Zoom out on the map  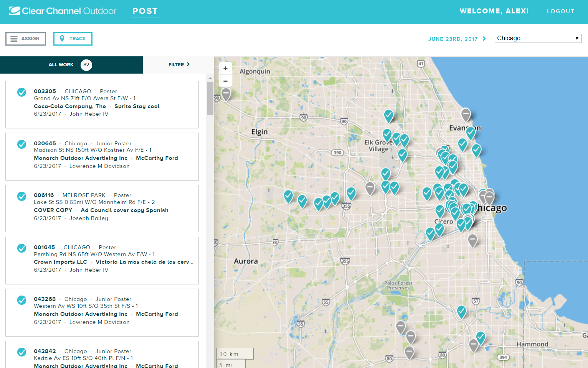[x=225, y=81]
